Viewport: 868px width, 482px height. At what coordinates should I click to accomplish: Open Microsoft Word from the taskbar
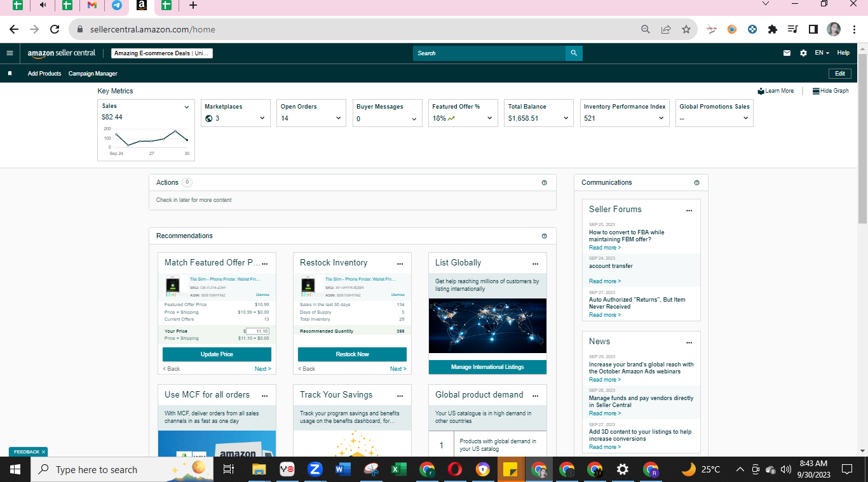point(343,470)
